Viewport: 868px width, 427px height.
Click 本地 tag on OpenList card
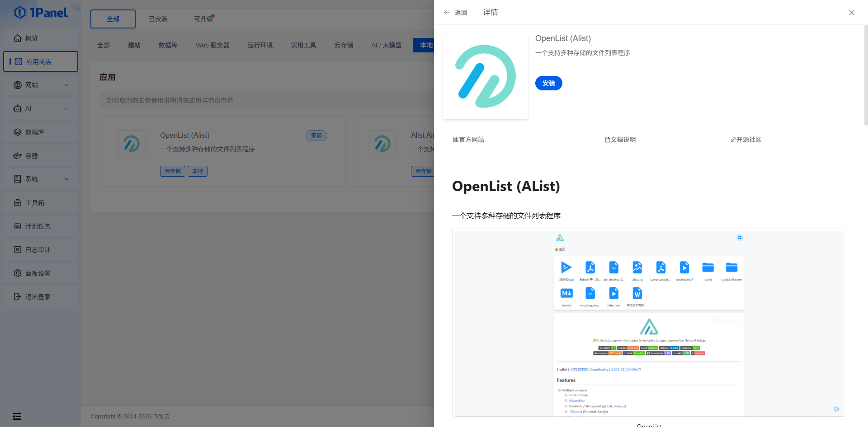point(198,171)
